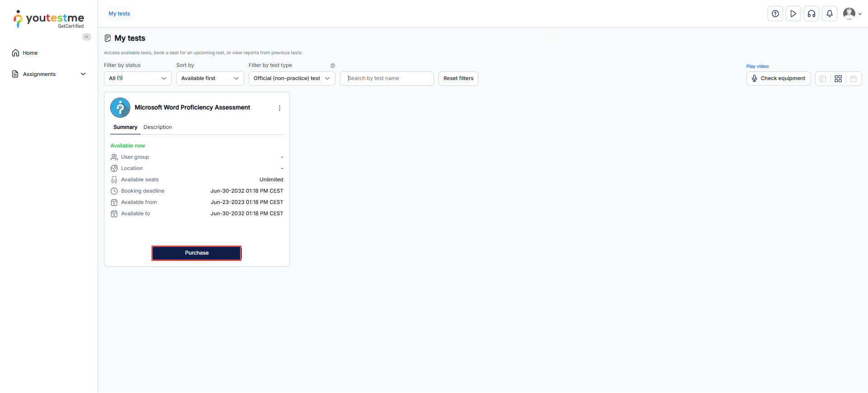
Task: Click the Microsoft Word test thumbnail icon
Action: click(120, 108)
